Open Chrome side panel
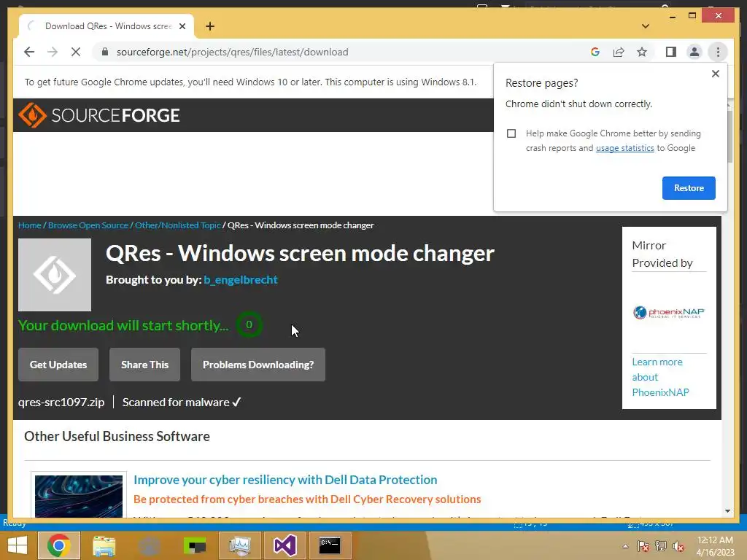Viewport: 747px width, 560px height. tap(671, 52)
